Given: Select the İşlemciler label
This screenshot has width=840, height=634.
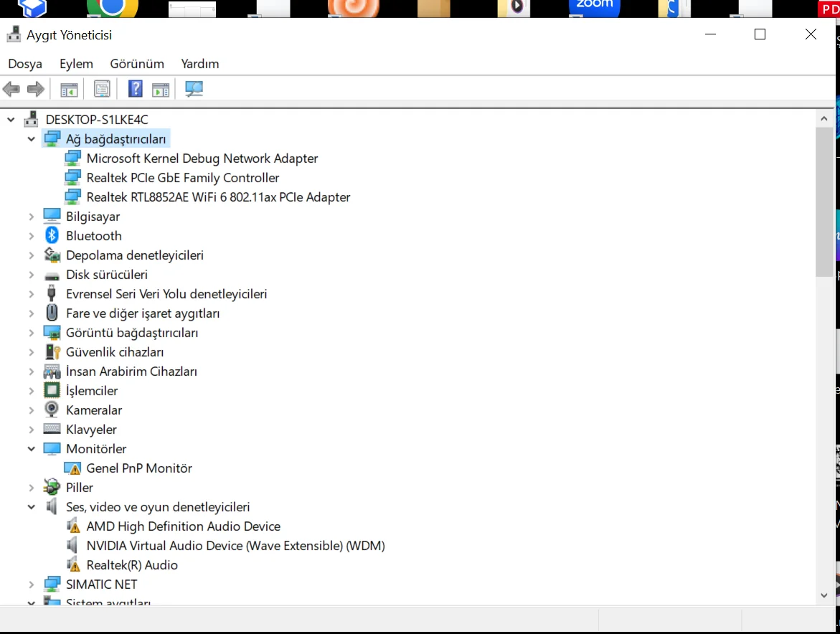Looking at the screenshot, I should 92,391.
